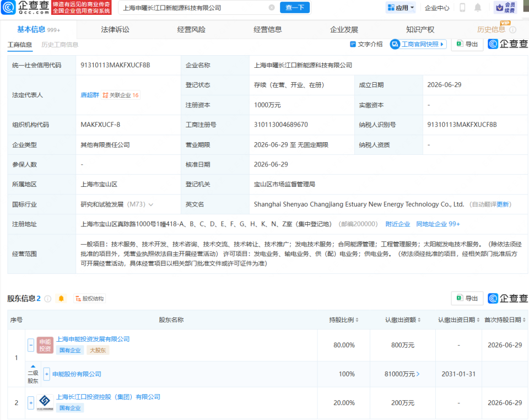Click 国有企业 tag under 上海申能投资发展
Image resolution: width=529 pixels, height=420 pixels.
[x=70, y=350]
